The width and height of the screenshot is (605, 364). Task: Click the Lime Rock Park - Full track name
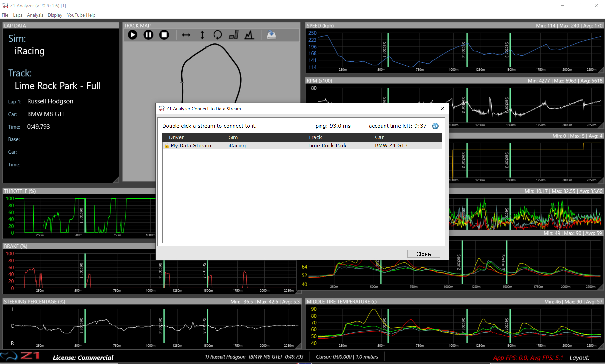(58, 86)
